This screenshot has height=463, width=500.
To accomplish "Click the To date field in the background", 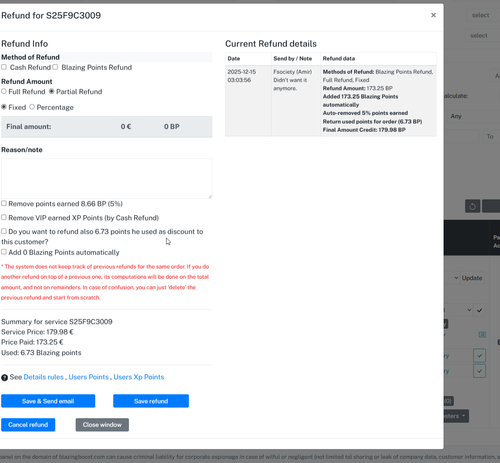I will (x=490, y=137).
